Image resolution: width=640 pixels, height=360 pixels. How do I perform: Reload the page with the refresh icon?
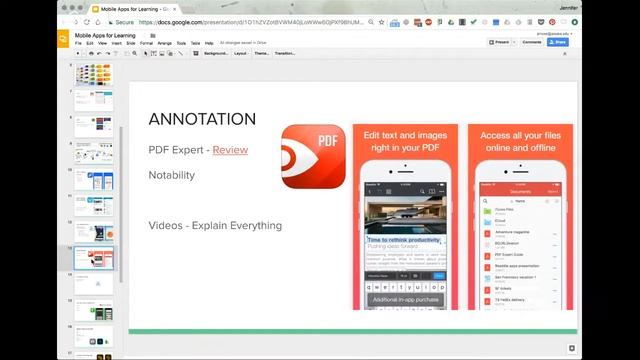click(x=87, y=22)
